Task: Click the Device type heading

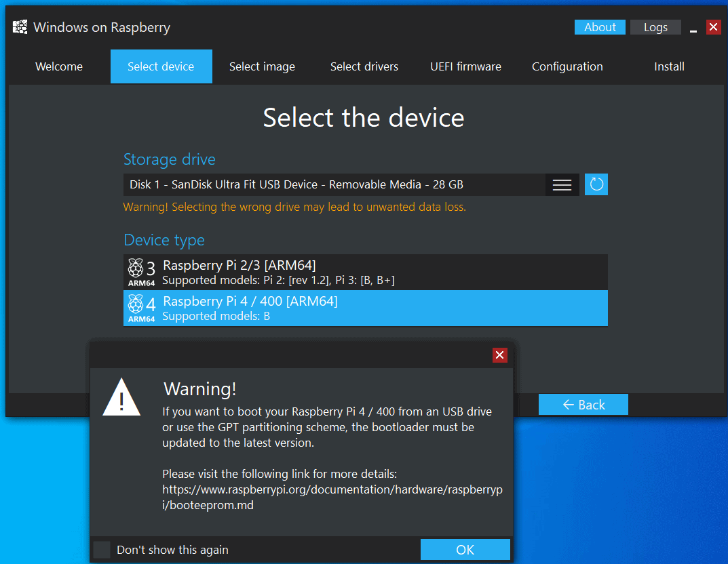Action: [164, 240]
